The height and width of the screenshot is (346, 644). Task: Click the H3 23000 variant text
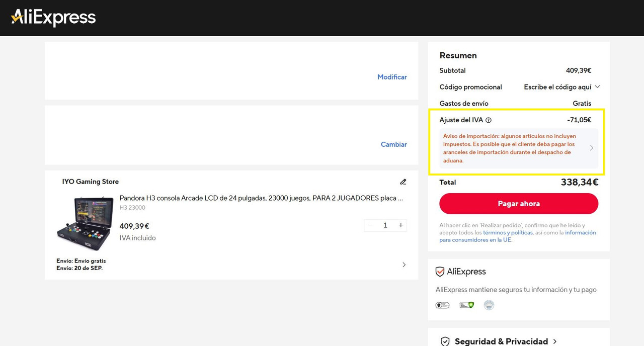tap(132, 208)
